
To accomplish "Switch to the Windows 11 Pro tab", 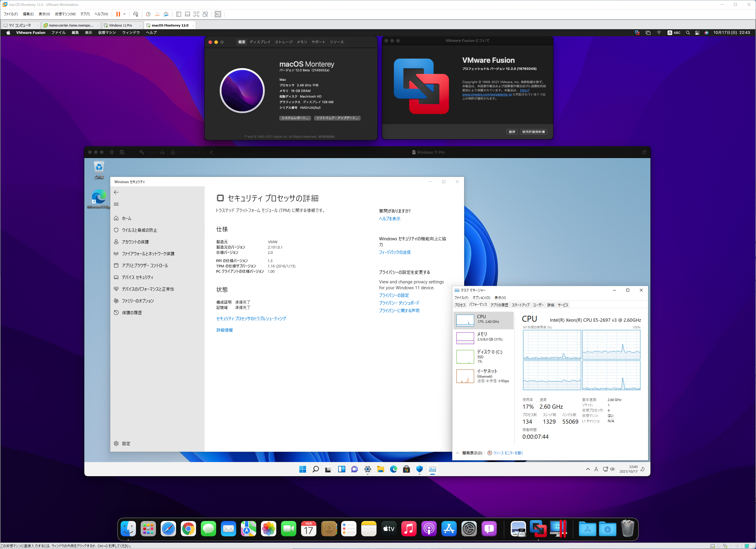I will 120,25.
